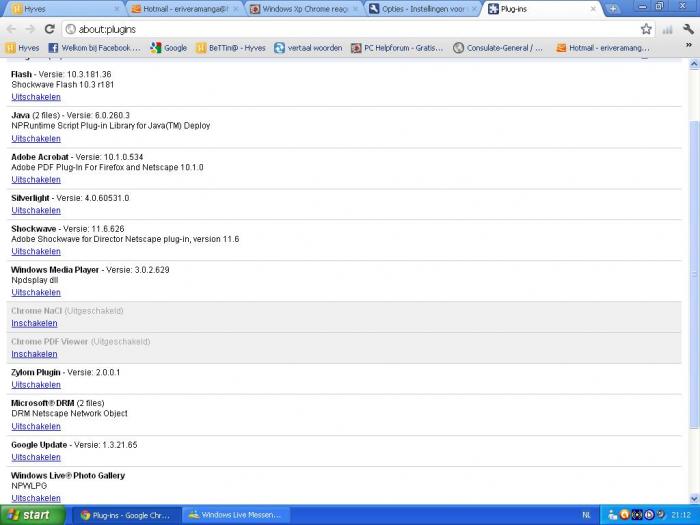Open the Windows start menu

pos(33,515)
